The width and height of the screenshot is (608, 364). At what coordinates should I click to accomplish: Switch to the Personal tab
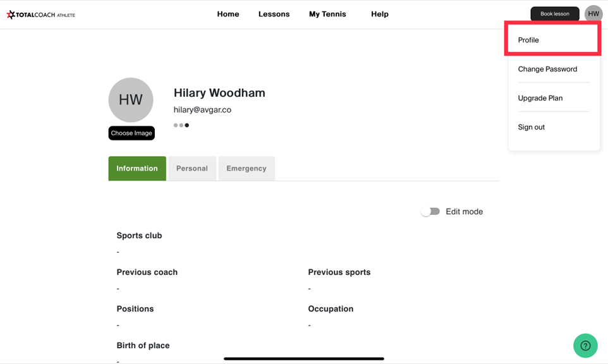click(192, 168)
